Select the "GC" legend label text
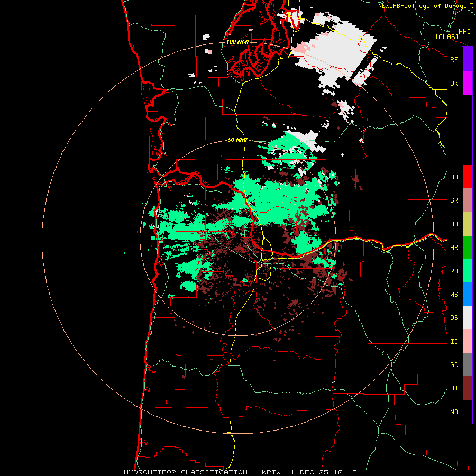 [x=454, y=365]
